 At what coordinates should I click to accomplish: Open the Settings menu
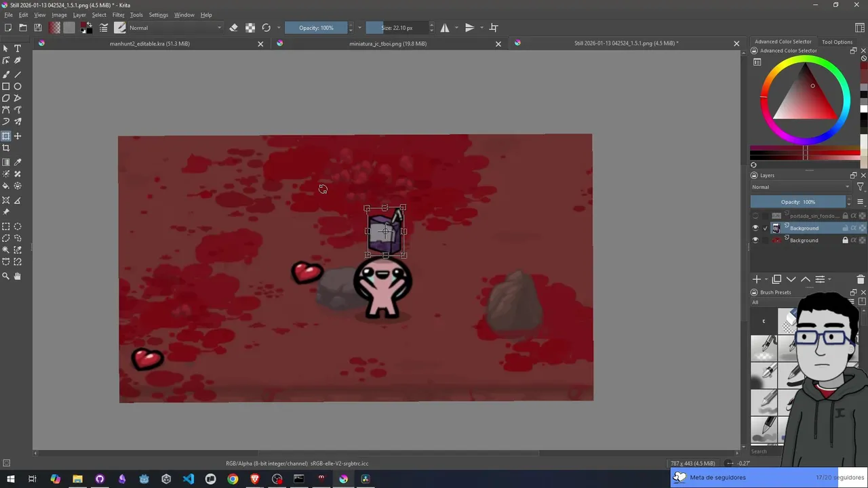pyautogui.click(x=158, y=15)
